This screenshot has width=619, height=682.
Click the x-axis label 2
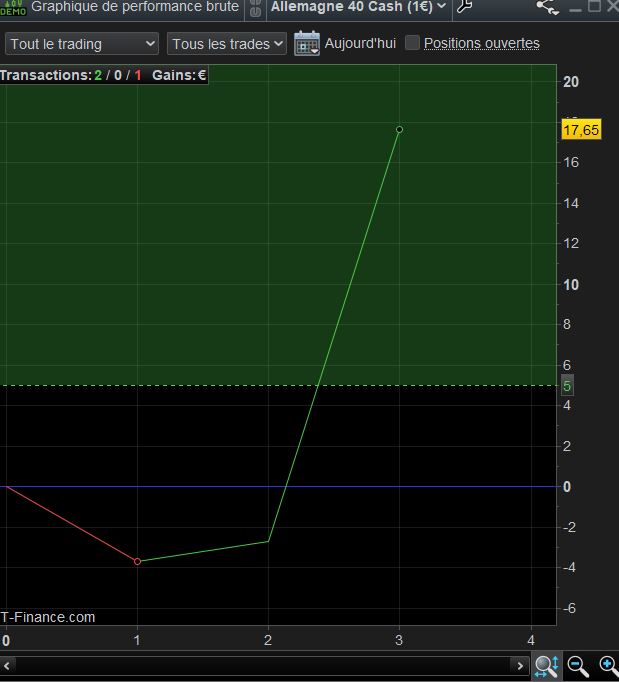(268, 640)
